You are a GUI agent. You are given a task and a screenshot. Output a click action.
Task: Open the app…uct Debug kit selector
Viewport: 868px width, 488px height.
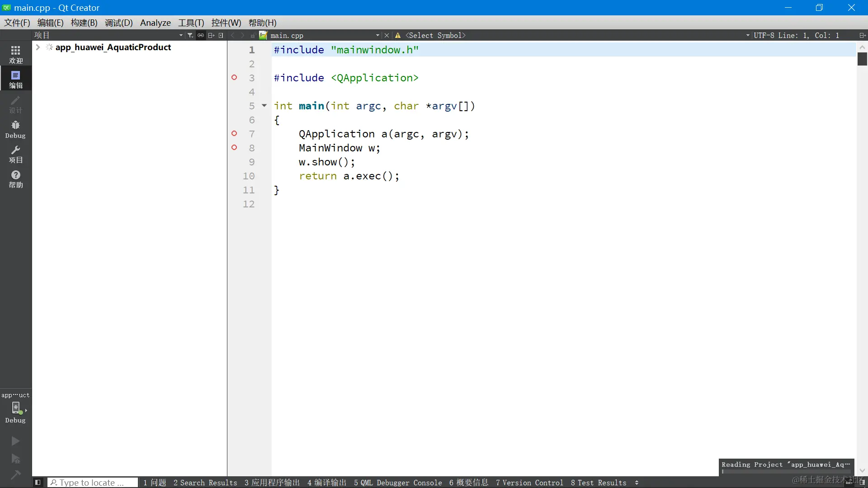[x=16, y=408]
